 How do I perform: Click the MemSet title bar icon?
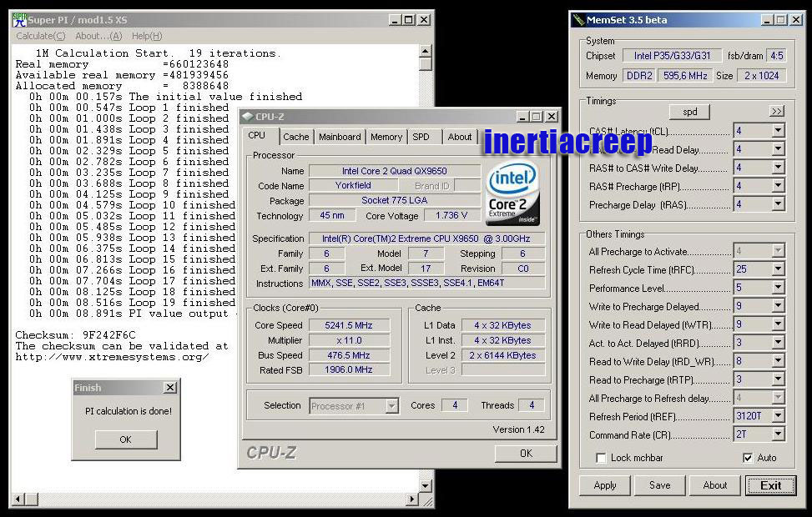pyautogui.click(x=578, y=20)
